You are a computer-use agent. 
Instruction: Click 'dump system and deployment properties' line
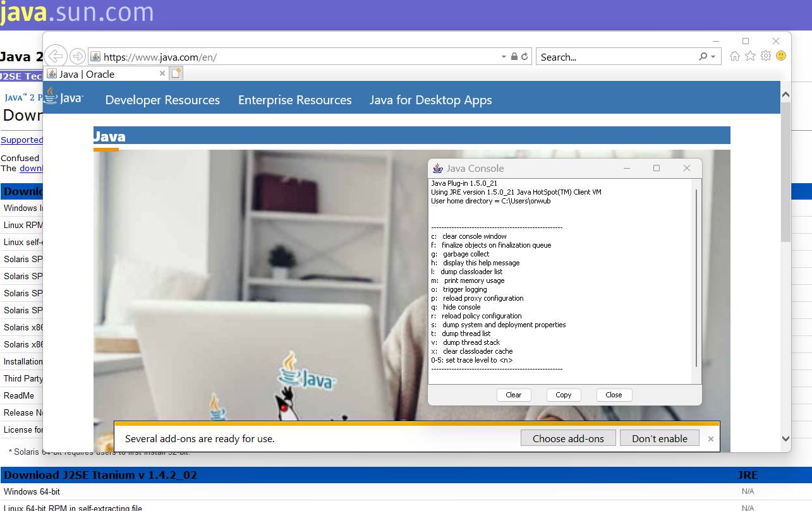[x=499, y=325]
